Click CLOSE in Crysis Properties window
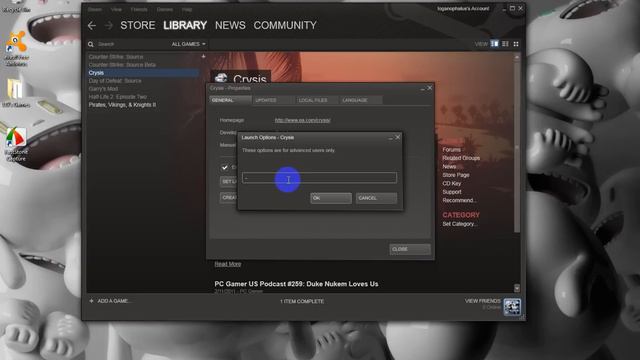This screenshot has height=360, width=640. (x=410, y=249)
